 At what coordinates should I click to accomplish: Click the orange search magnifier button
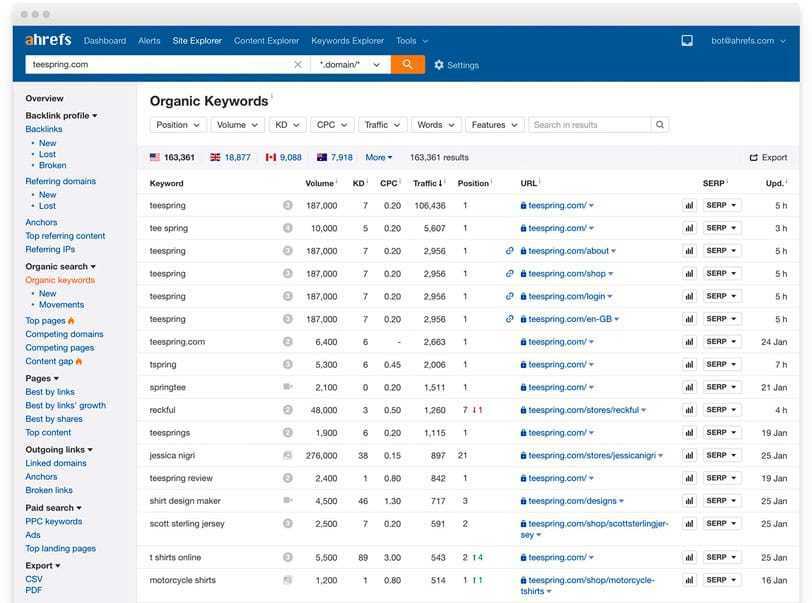point(408,64)
